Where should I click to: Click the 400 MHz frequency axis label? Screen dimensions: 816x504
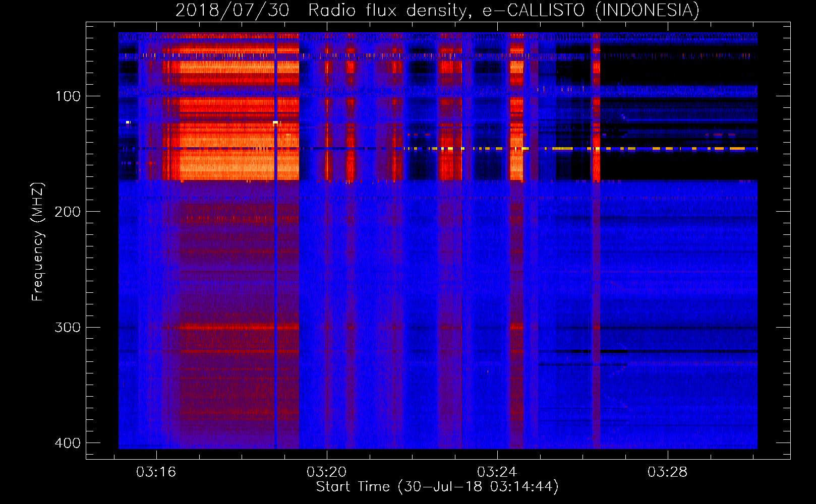tap(68, 443)
